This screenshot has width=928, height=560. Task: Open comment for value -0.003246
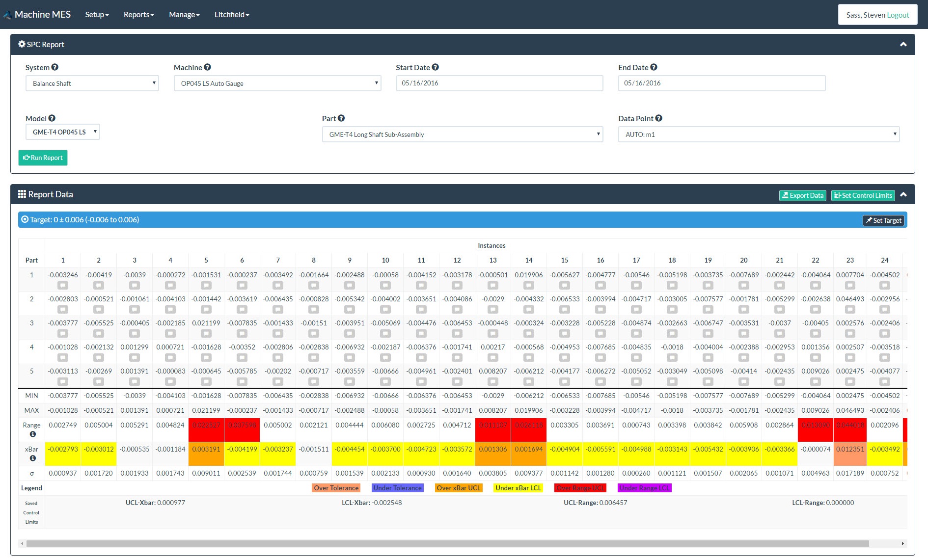click(x=63, y=285)
